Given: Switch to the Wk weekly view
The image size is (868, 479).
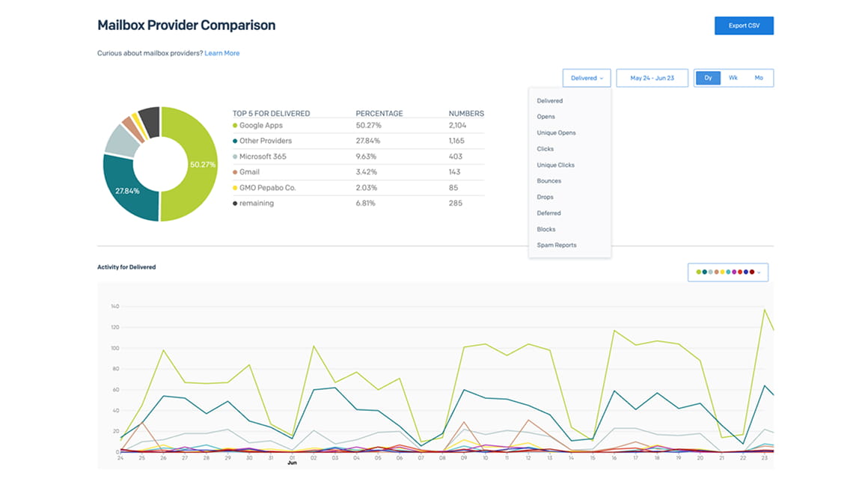Looking at the screenshot, I should 733,78.
